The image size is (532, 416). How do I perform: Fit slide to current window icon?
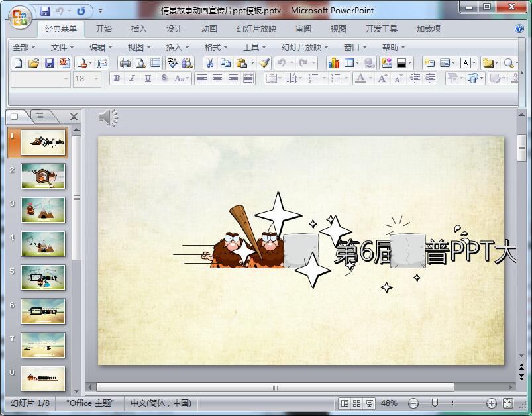coord(507,403)
